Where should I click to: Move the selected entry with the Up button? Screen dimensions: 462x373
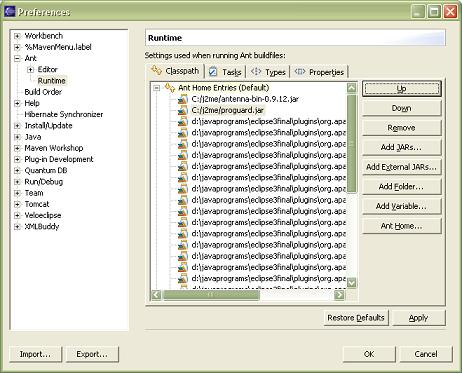coord(402,89)
